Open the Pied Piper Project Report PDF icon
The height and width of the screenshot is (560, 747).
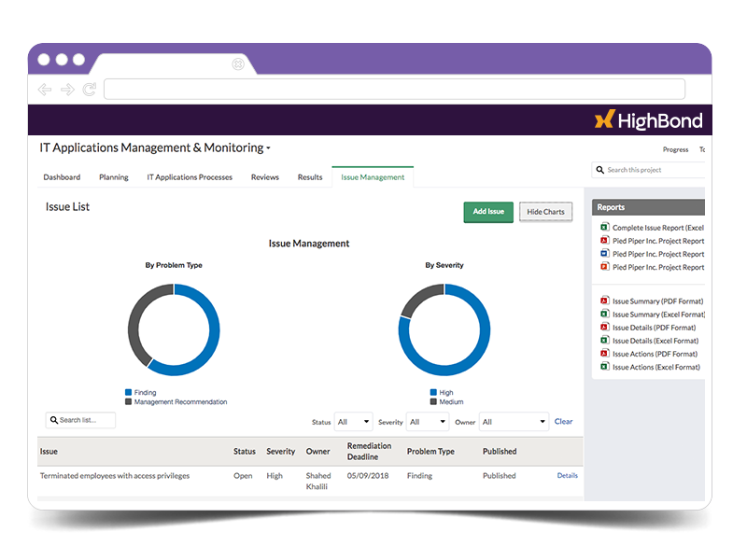coord(604,241)
